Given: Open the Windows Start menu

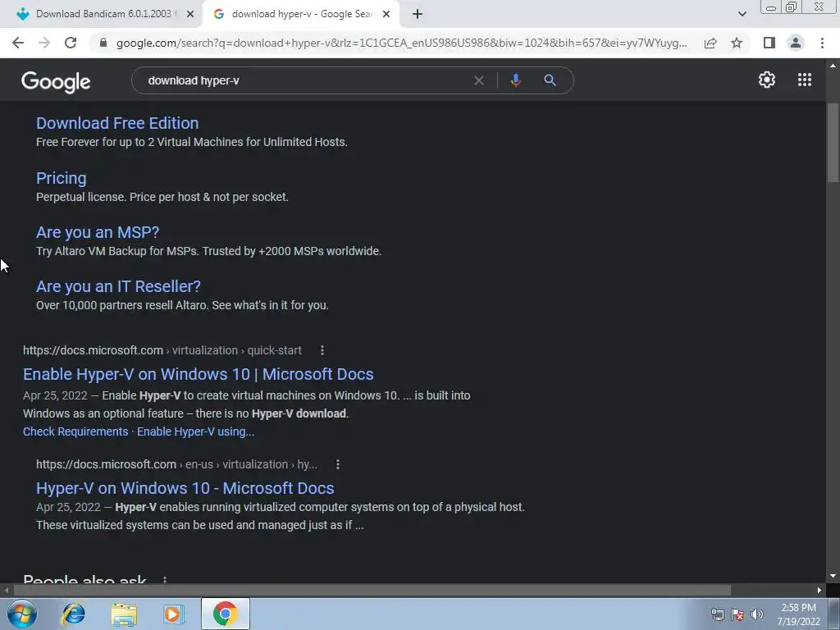Looking at the screenshot, I should [22, 614].
